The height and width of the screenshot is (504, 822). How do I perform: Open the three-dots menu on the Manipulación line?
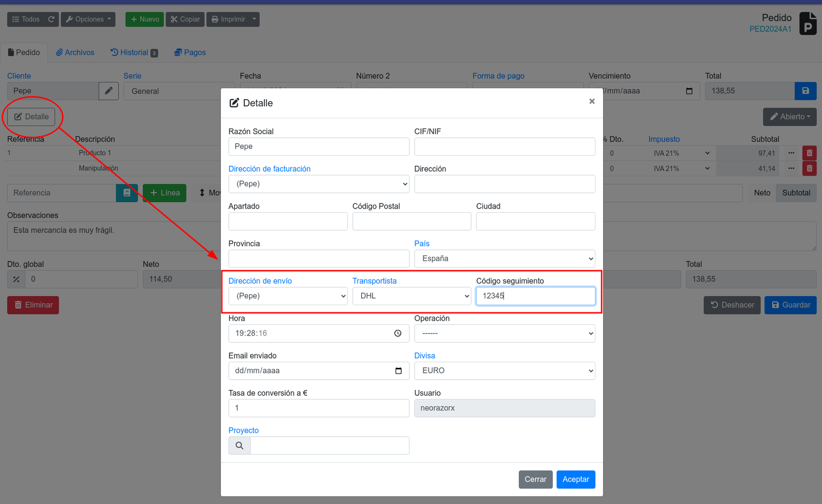791,169
